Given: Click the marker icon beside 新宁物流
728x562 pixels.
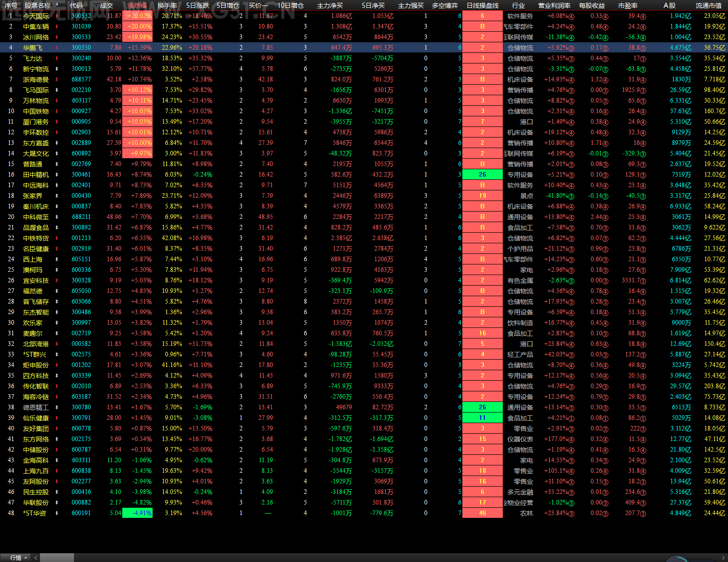Looking at the screenshot, I should pyautogui.click(x=57, y=69).
